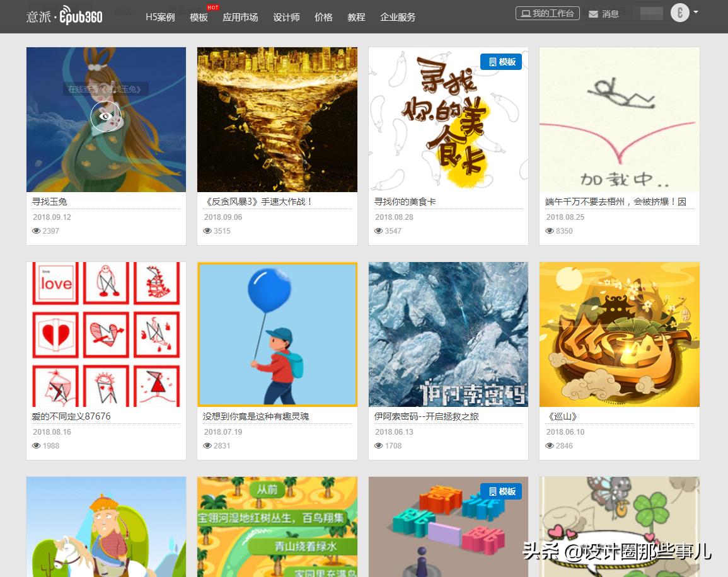The height and width of the screenshot is (577, 728).
Task: Open the 《巡山》 case thumbnail
Action: (x=620, y=334)
